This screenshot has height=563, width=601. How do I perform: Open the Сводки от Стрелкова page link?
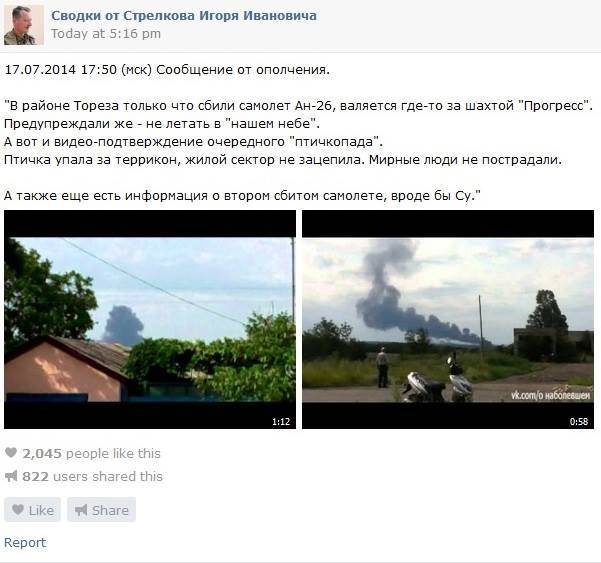pyautogui.click(x=184, y=16)
